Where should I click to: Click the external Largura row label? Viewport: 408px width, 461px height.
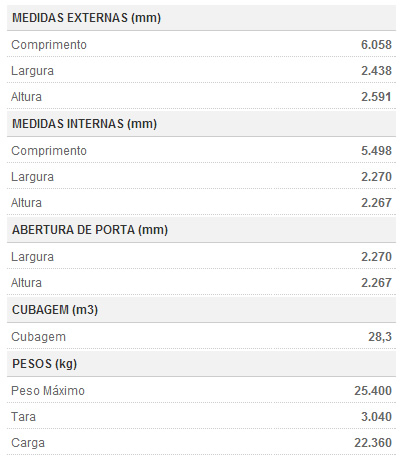click(32, 71)
